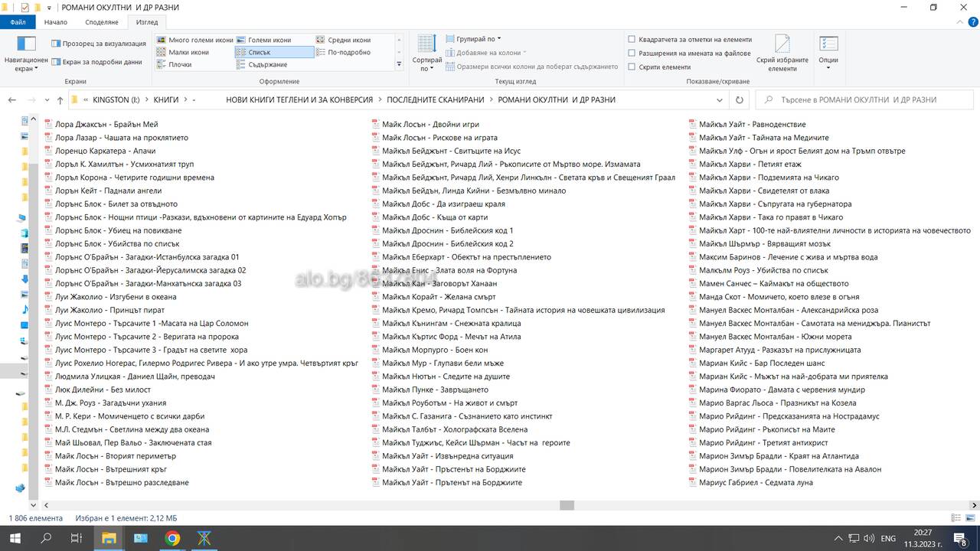Click the horizontal scrollbar left arrow
Image resolution: width=980 pixels, height=551 pixels.
[x=45, y=505]
